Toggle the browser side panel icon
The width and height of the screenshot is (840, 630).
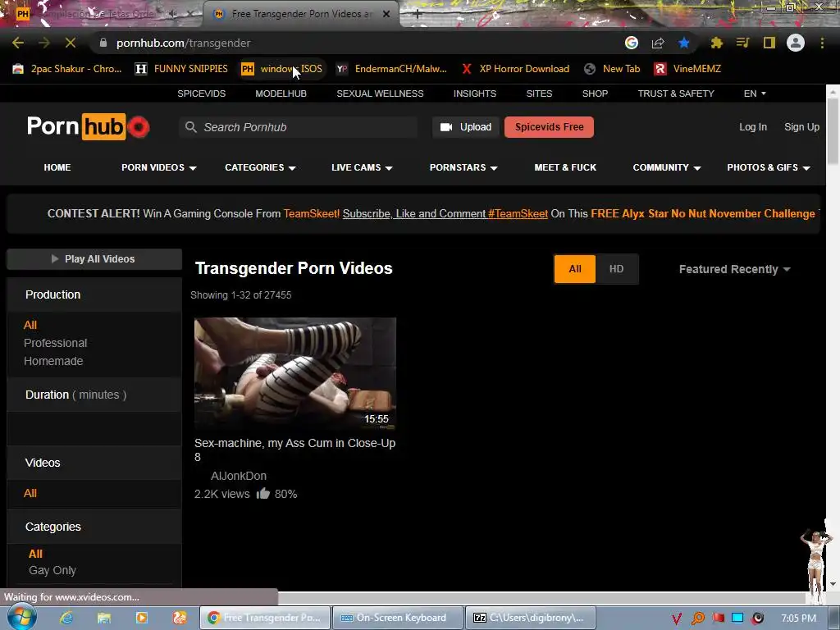[x=769, y=43]
